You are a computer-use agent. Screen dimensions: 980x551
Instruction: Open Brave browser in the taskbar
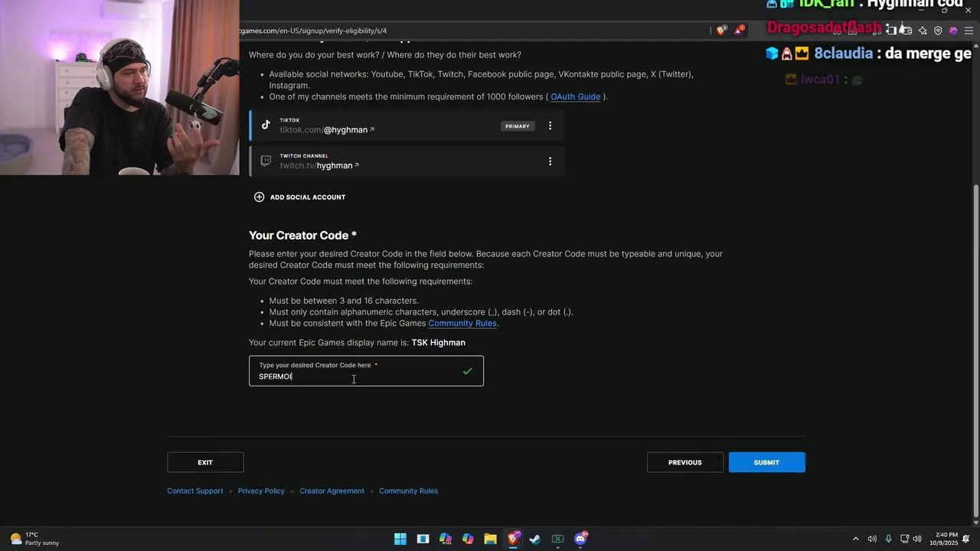[513, 539]
